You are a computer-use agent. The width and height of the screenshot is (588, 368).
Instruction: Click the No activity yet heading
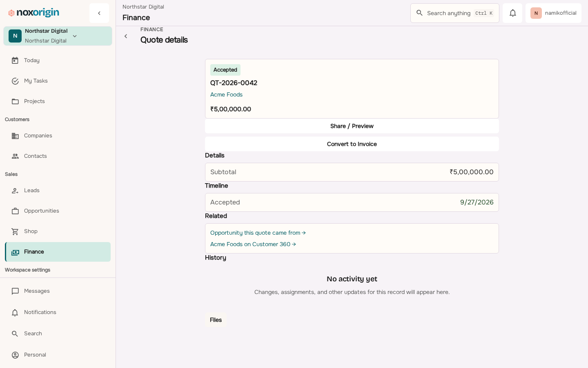[x=352, y=279]
